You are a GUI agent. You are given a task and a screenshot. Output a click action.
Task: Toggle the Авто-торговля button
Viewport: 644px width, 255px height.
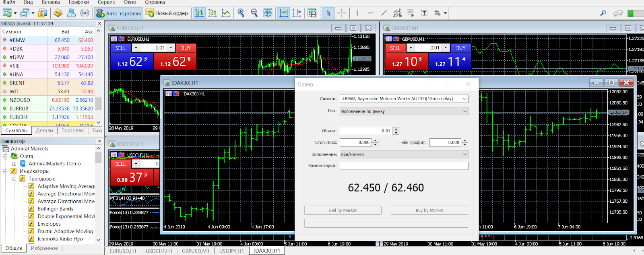click(x=119, y=13)
